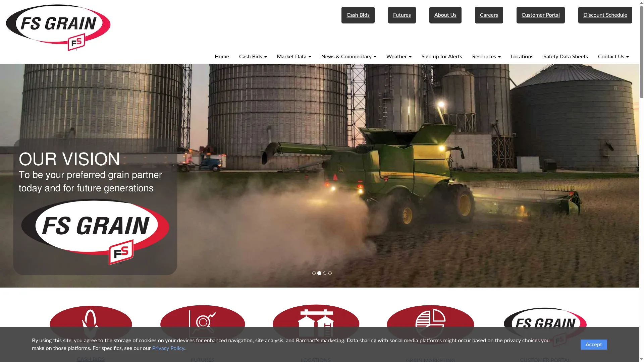The width and height of the screenshot is (644, 362).
Task: Select fourth carousel slide dot
Action: tap(330, 273)
